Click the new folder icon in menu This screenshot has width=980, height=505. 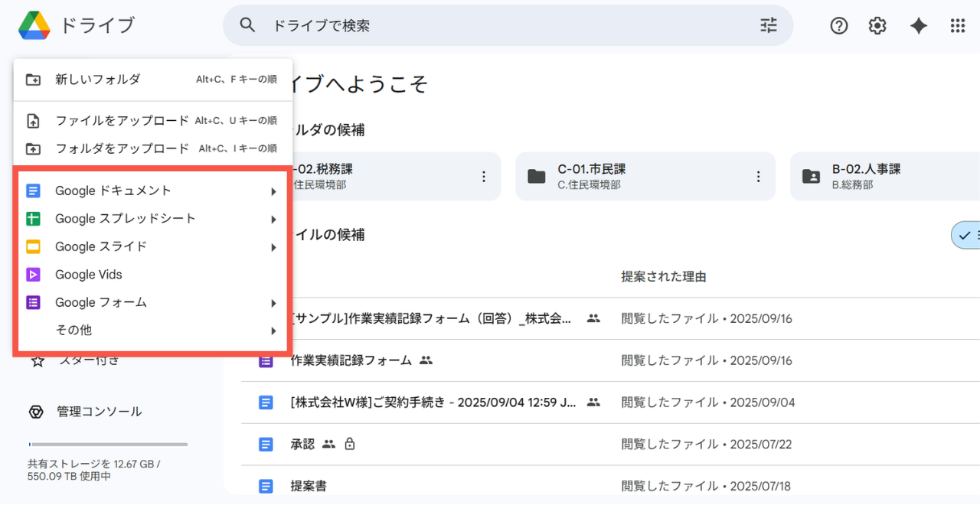(x=33, y=80)
